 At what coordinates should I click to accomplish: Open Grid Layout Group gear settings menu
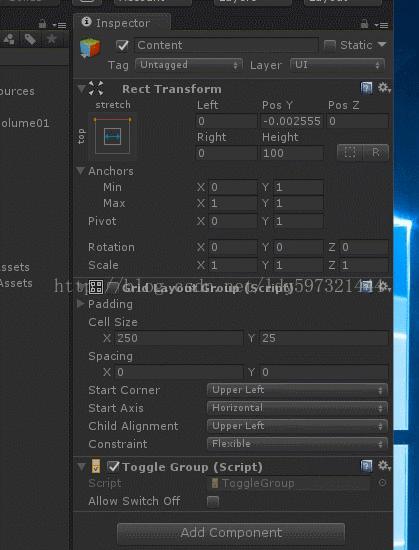(384, 287)
